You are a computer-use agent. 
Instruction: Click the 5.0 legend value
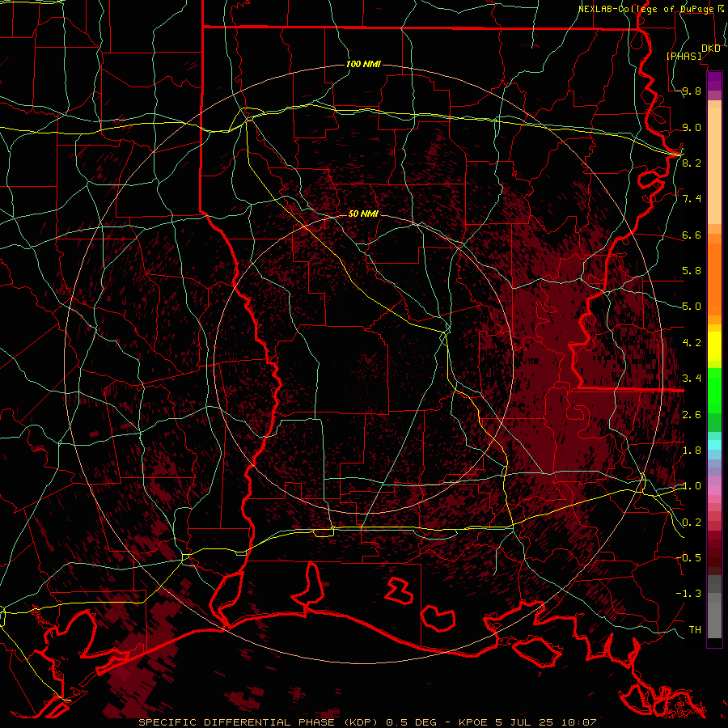tap(692, 307)
